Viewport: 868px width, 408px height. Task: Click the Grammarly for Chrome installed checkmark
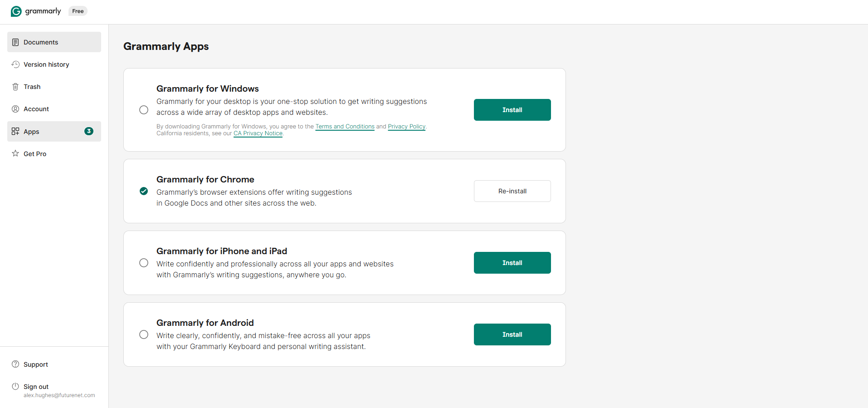144,191
